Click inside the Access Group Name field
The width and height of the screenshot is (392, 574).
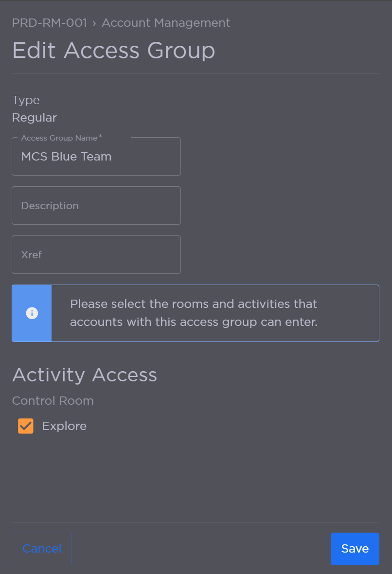[x=96, y=156]
